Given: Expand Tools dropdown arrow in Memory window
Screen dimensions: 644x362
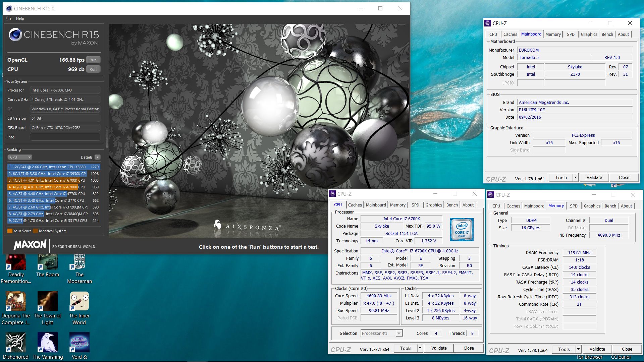Looking at the screenshot, I should pyautogui.click(x=578, y=349).
